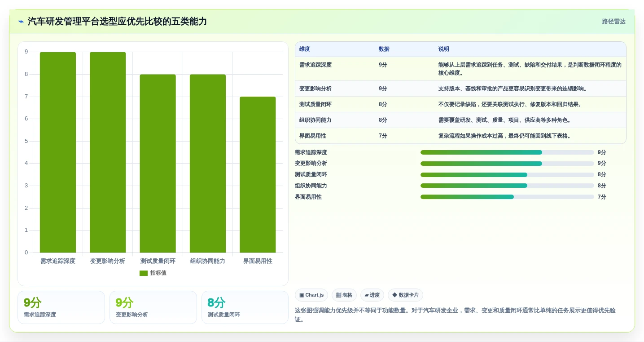The image size is (644, 342).
Task: Click the 路径雷达 label in header
Action: point(613,22)
